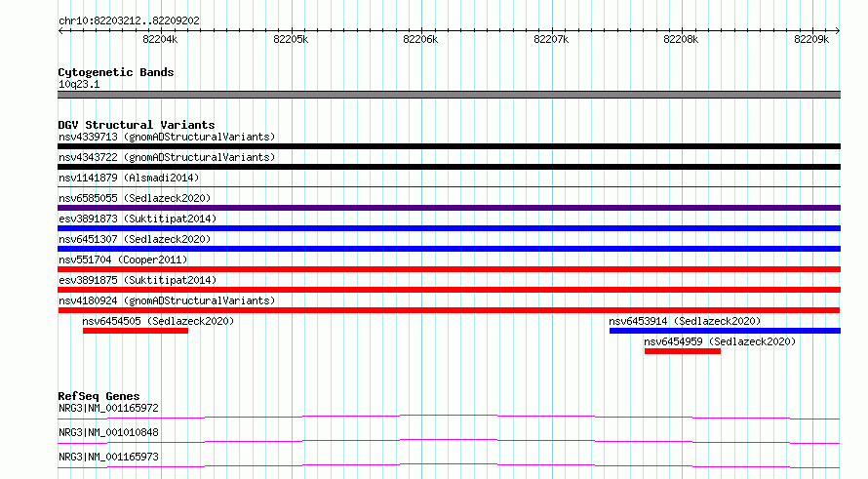The image size is (868, 479).
Task: Open variant nsv4180924 label
Action: [x=167, y=300]
